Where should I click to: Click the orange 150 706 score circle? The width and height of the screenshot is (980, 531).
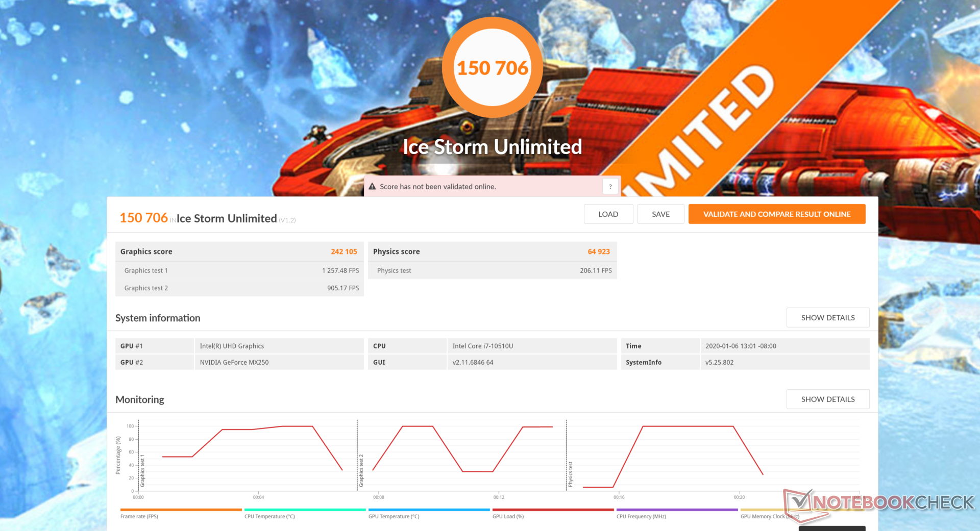click(493, 68)
